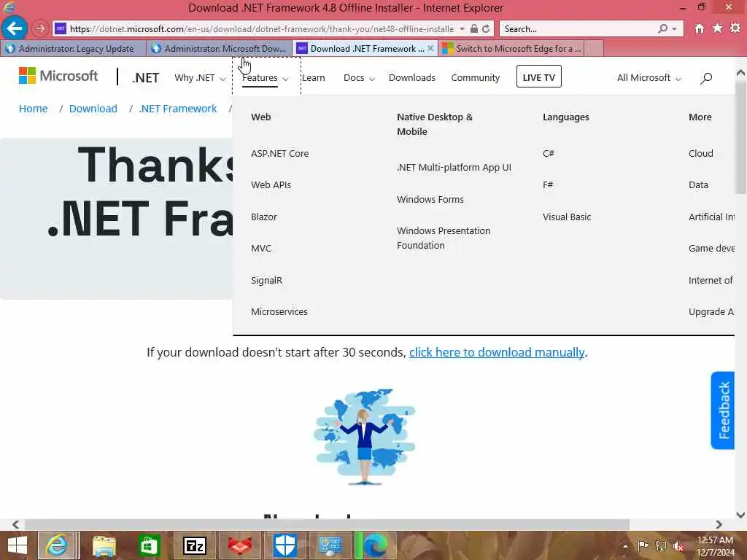
Task: Click the muted speaker volume tray icon
Action: (678, 545)
